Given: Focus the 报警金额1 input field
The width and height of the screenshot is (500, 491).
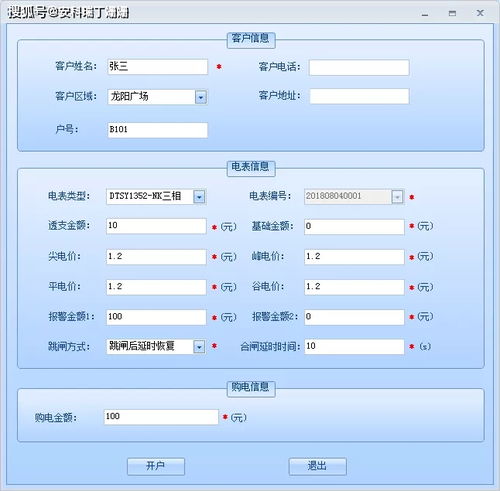Looking at the screenshot, I should tap(156, 317).
